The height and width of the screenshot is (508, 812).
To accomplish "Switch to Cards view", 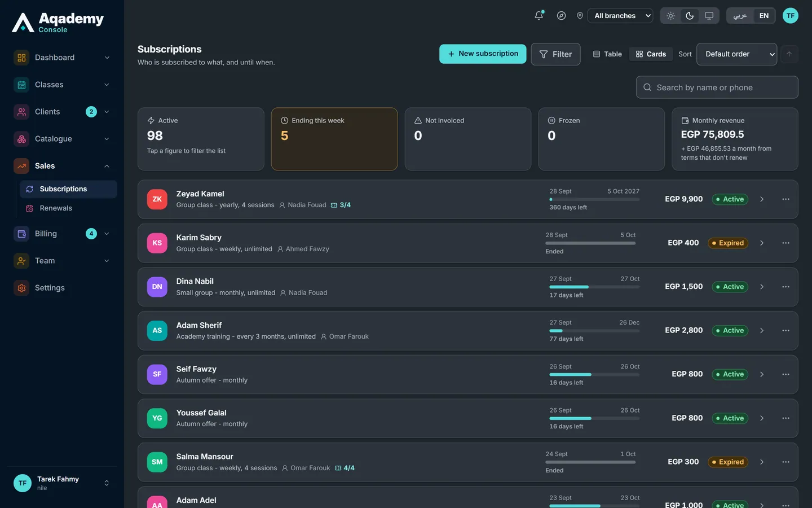I will 651,54.
